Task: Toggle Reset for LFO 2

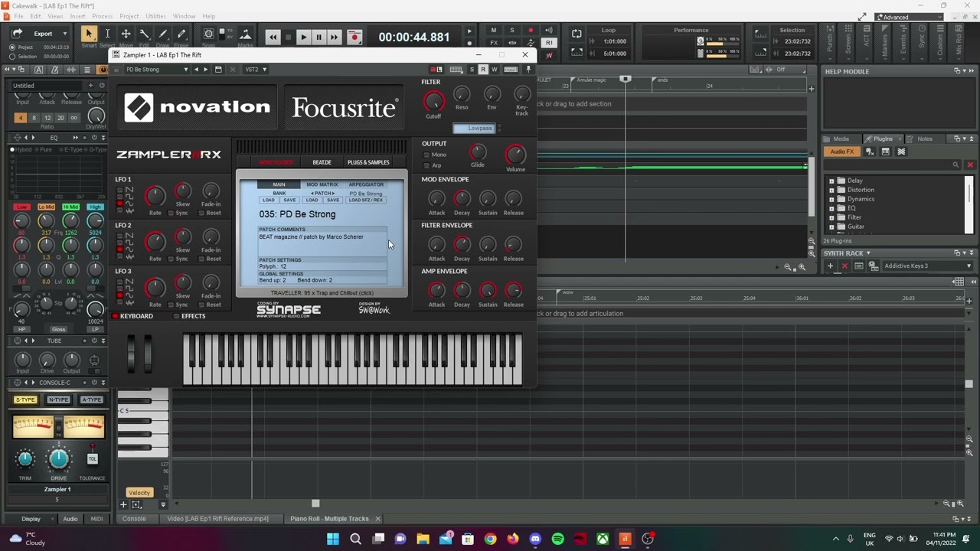Action: click(202, 259)
